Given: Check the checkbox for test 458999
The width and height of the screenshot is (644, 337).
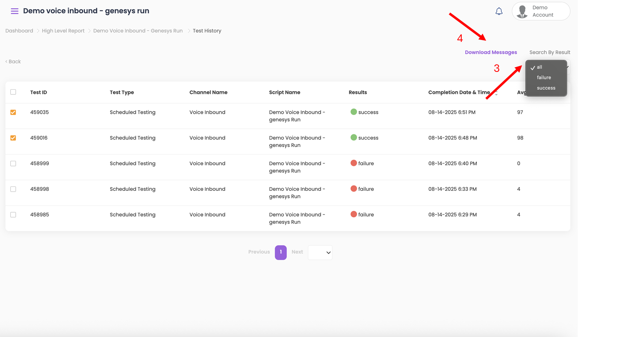Looking at the screenshot, I should (x=13, y=164).
